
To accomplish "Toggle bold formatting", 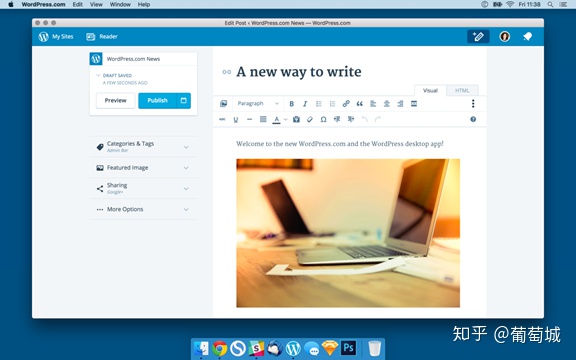I will point(291,104).
